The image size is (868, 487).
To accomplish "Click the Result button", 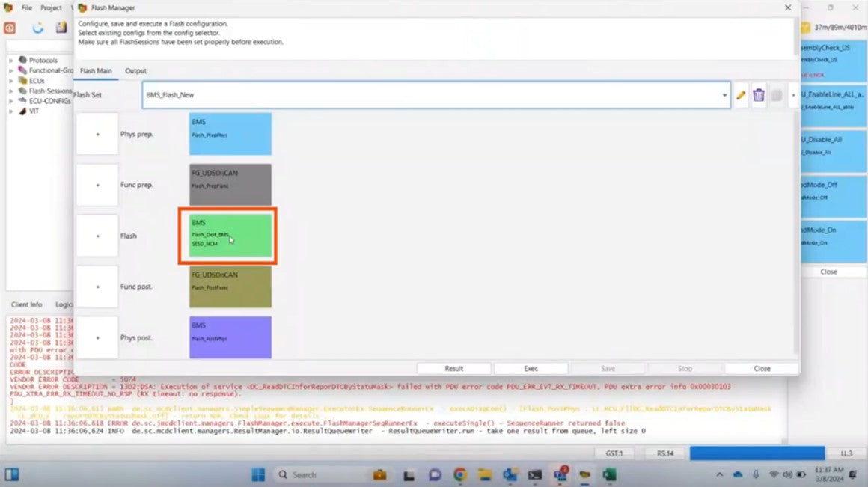I will [x=453, y=368].
